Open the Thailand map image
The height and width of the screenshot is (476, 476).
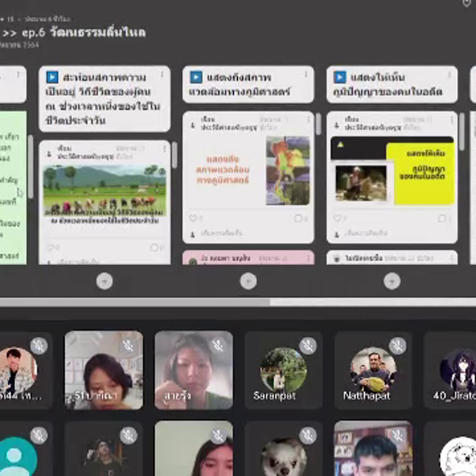point(287,170)
